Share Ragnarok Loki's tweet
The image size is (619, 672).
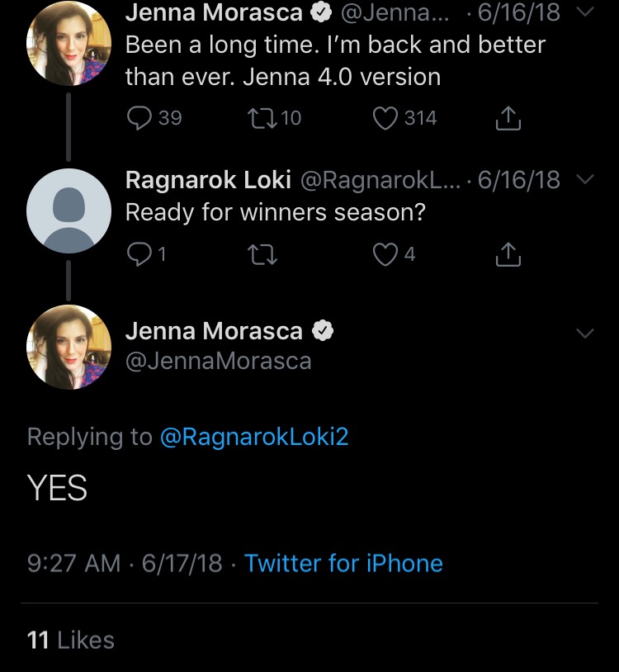pyautogui.click(x=508, y=254)
